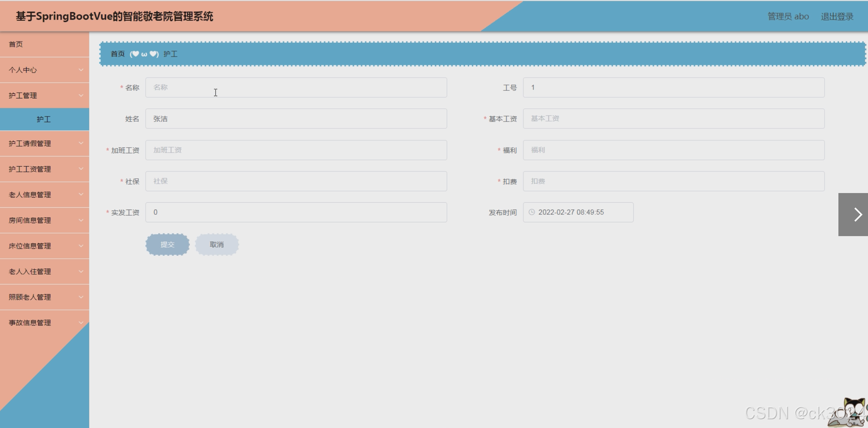This screenshot has width=868, height=428.
Task: Expand the 护工请假管理 menu chevron
Action: tap(81, 143)
